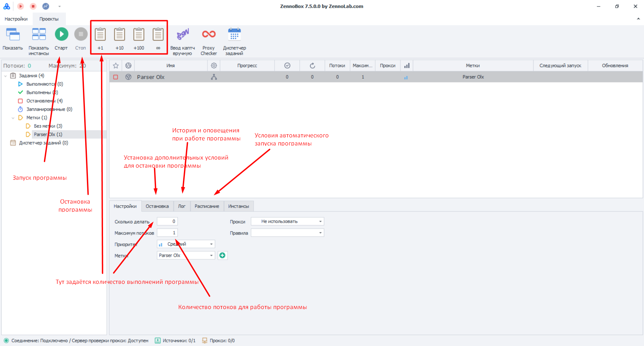Click the gear column header icon
644x346 pixels.
tap(214, 66)
